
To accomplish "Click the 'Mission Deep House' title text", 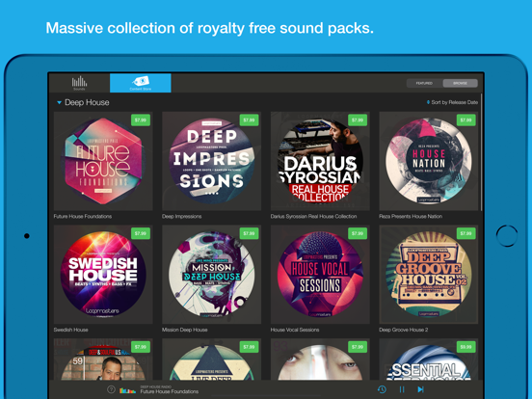I will pyautogui.click(x=185, y=330).
